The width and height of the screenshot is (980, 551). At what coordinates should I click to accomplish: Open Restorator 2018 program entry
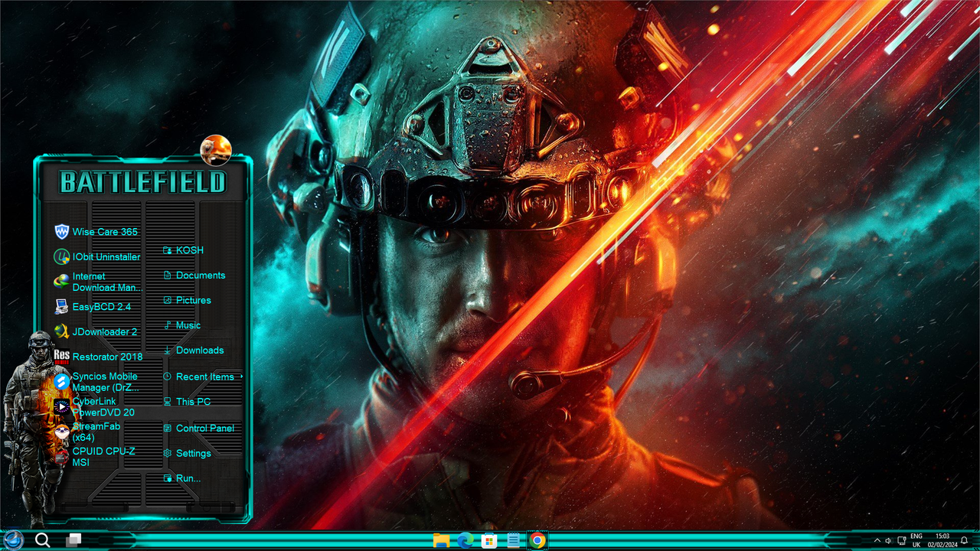(x=97, y=357)
